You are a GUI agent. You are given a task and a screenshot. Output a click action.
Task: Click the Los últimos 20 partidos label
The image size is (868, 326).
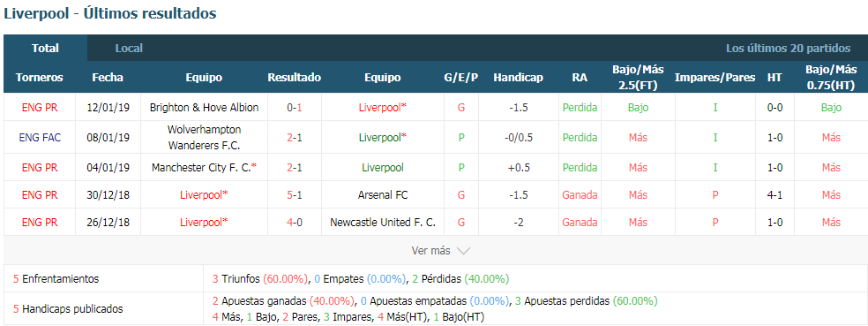pyautogui.click(x=789, y=49)
